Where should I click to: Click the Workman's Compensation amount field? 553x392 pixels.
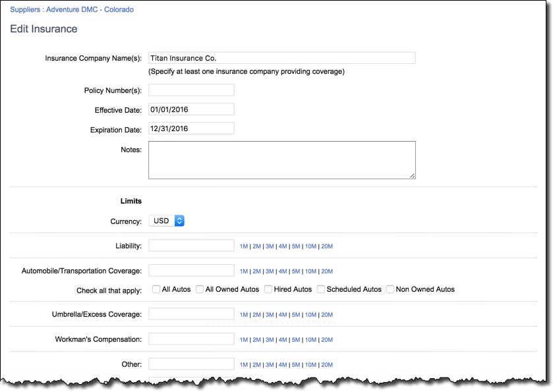pos(191,340)
